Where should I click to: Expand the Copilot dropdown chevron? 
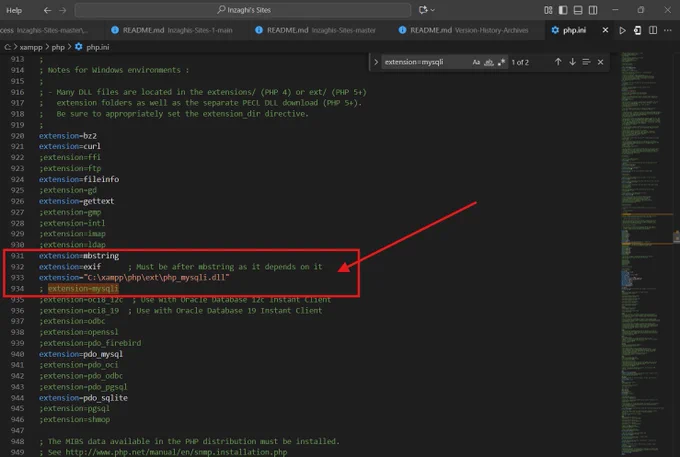[432, 10]
